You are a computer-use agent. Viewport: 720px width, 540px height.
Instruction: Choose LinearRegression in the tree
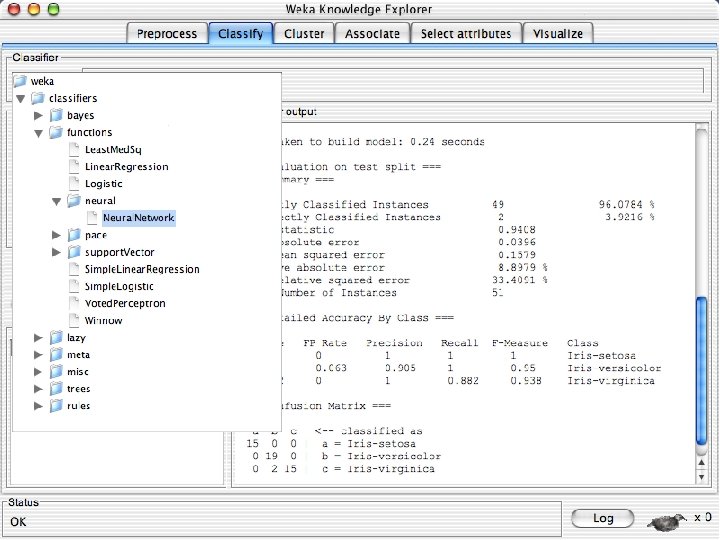tap(127, 166)
